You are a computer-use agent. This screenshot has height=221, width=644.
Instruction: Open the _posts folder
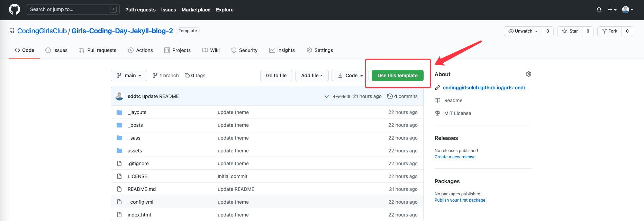(135, 125)
